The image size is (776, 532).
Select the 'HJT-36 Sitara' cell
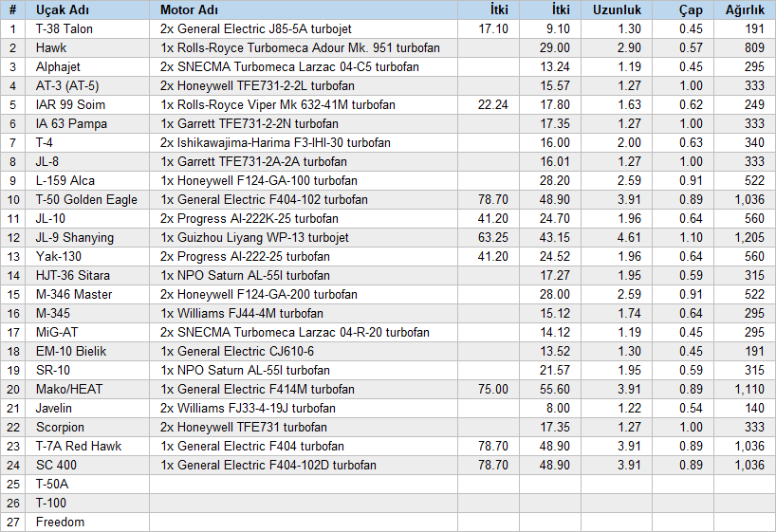[x=87, y=276]
